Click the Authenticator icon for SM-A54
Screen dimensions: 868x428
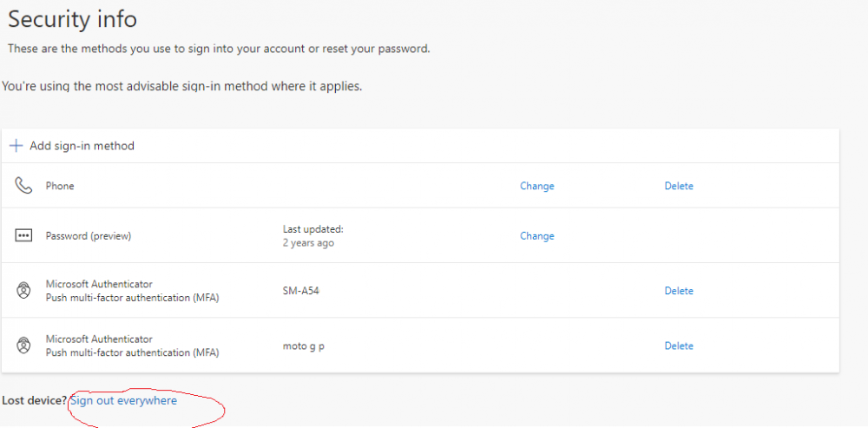[x=23, y=290]
